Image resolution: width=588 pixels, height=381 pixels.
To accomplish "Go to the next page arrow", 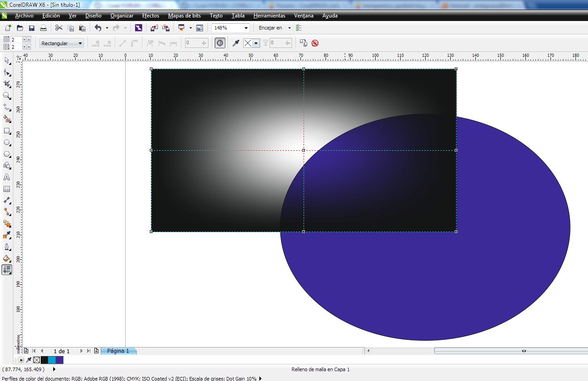I will pos(82,351).
